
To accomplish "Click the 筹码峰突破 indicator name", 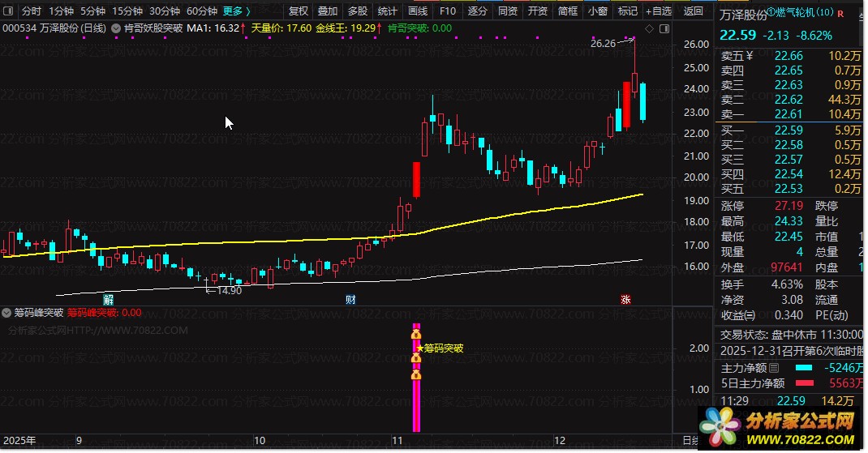I will click(39, 313).
